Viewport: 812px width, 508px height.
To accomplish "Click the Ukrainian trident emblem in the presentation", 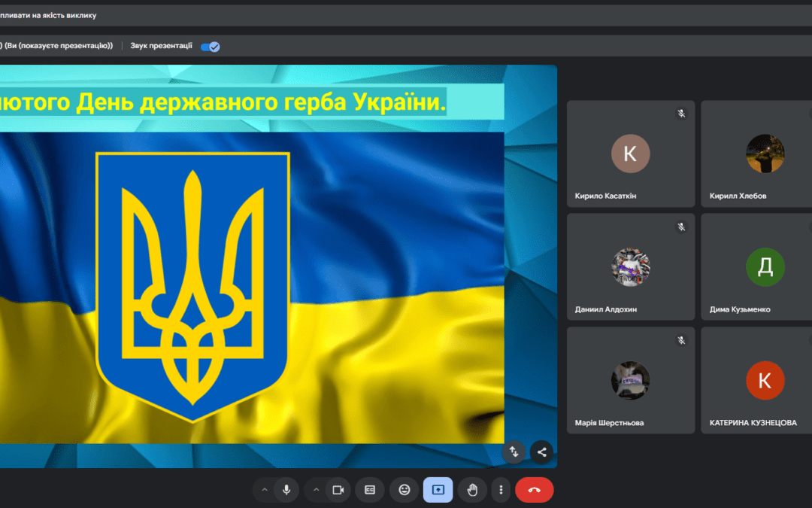I will click(x=192, y=287).
